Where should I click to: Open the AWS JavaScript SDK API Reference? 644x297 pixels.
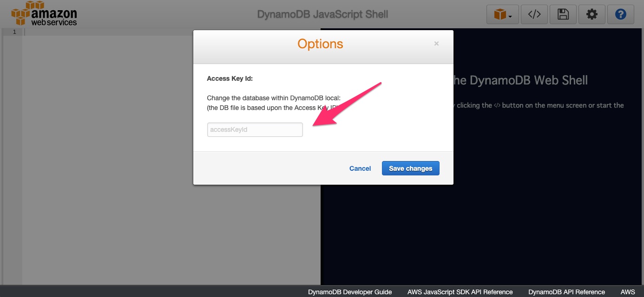[x=460, y=292]
